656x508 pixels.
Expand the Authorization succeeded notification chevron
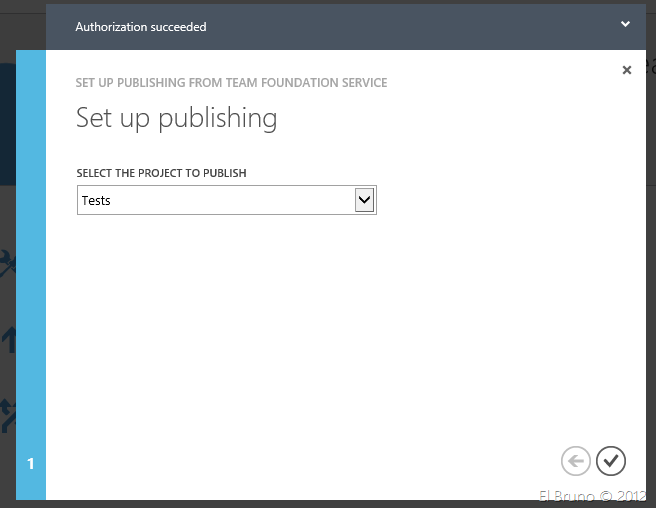tap(625, 24)
